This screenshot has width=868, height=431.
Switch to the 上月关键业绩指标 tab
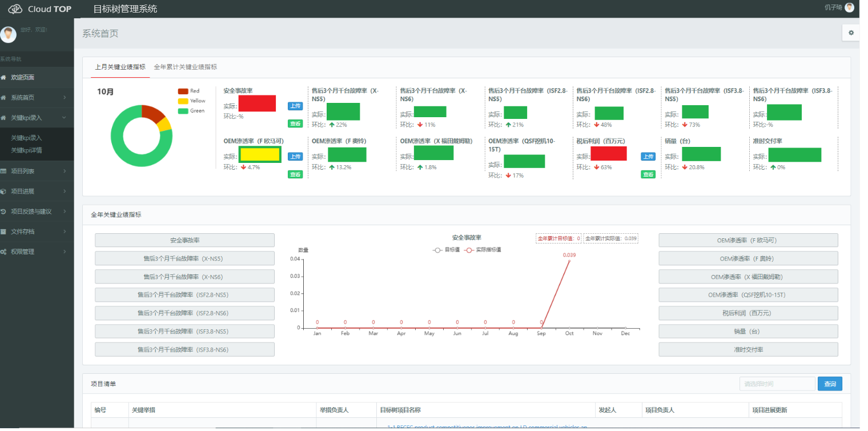point(120,67)
